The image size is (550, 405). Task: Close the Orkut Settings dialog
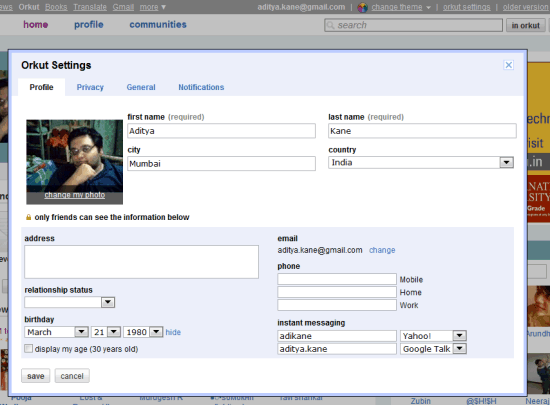pyautogui.click(x=508, y=65)
